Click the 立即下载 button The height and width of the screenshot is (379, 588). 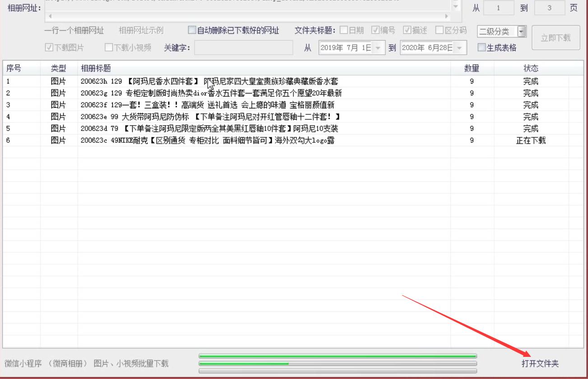(556, 38)
